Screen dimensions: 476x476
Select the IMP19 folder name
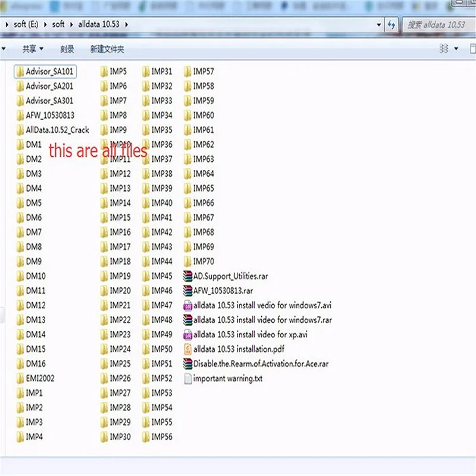120,276
